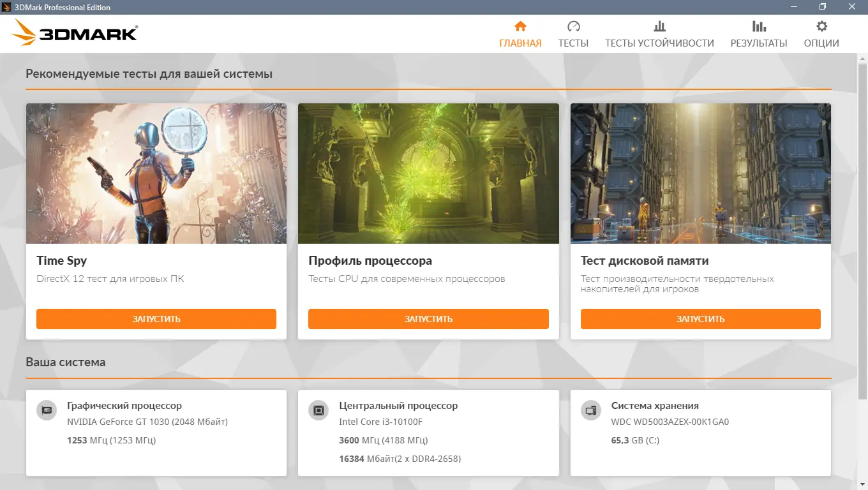Screen dimensions: 868x490
Task: Close the 3DMark Professional Edition window
Action: pyautogui.click(x=853, y=7)
